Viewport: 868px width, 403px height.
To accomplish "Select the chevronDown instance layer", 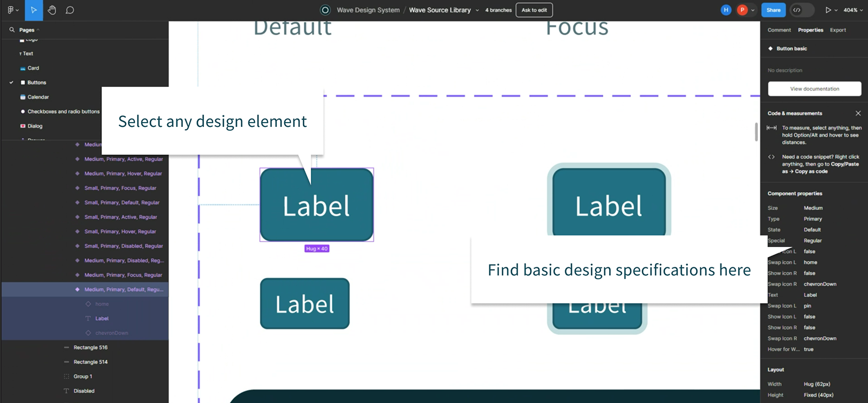I will [111, 333].
